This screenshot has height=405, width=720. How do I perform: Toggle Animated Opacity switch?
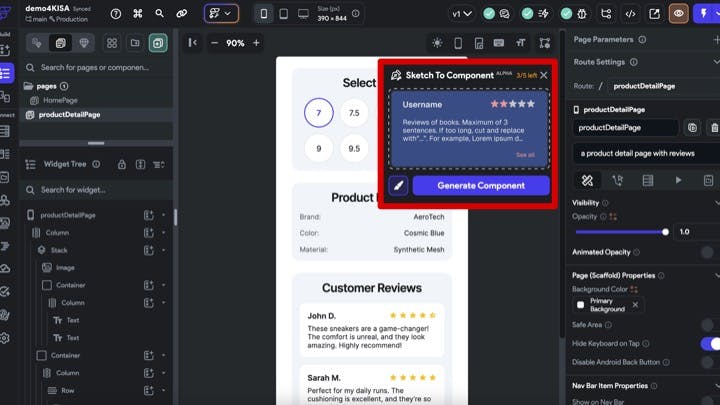[x=708, y=252]
